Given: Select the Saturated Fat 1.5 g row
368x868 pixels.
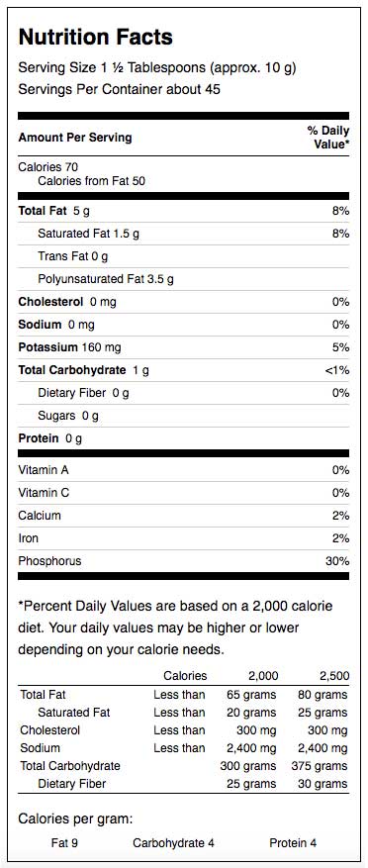Looking at the screenshot, I should tap(184, 234).
